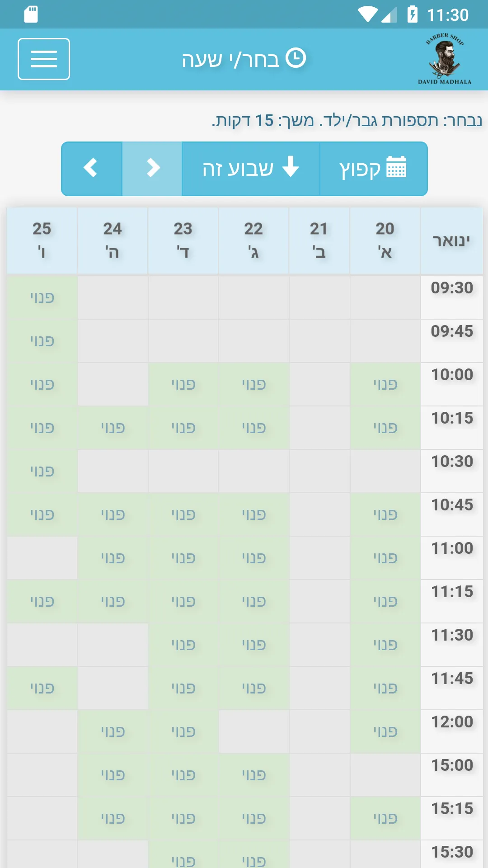Select free slot on day 24 at 12:00
The height and width of the screenshot is (868, 488).
point(113,731)
